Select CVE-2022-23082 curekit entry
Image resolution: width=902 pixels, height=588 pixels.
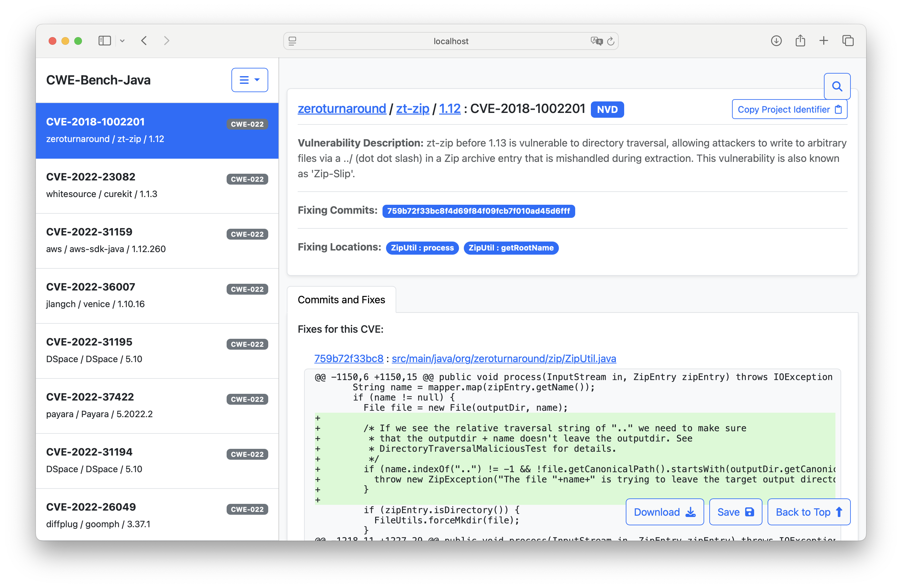pyautogui.click(x=157, y=186)
